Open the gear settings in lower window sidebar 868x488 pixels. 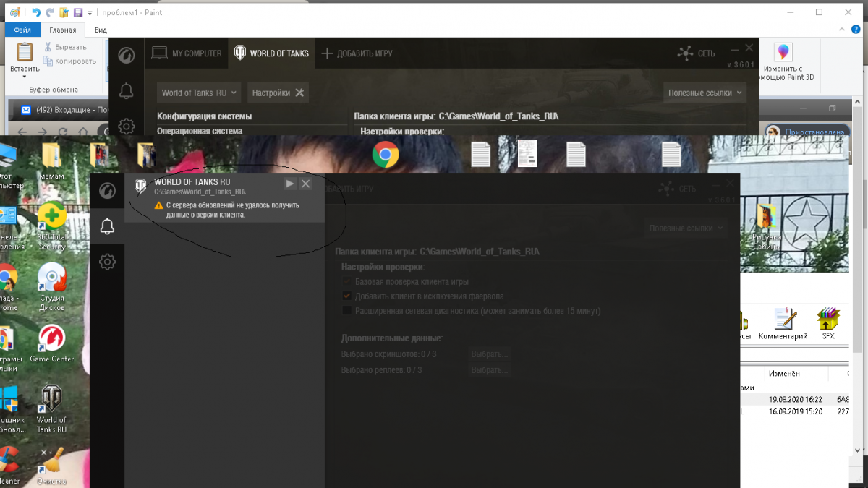(107, 262)
